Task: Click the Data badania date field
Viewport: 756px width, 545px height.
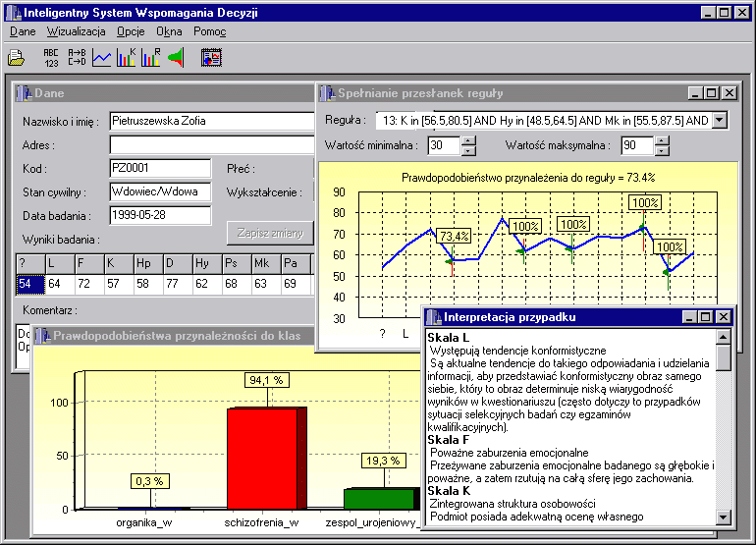Action: click(159, 215)
